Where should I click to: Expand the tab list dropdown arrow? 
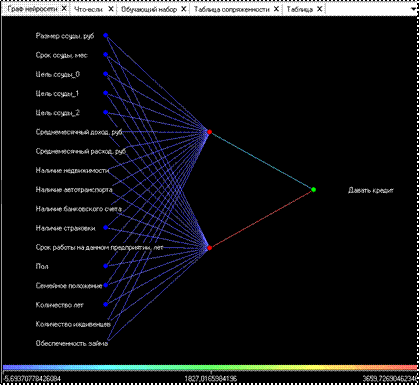coord(414,10)
